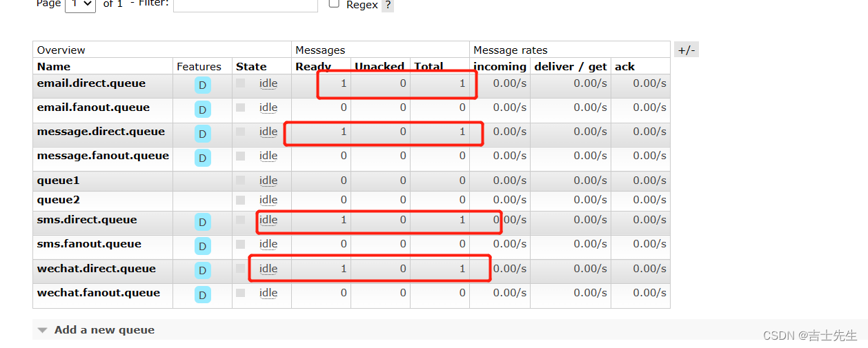Open the sms.fanout.queue queue link
The width and height of the screenshot is (868, 348).
(89, 244)
